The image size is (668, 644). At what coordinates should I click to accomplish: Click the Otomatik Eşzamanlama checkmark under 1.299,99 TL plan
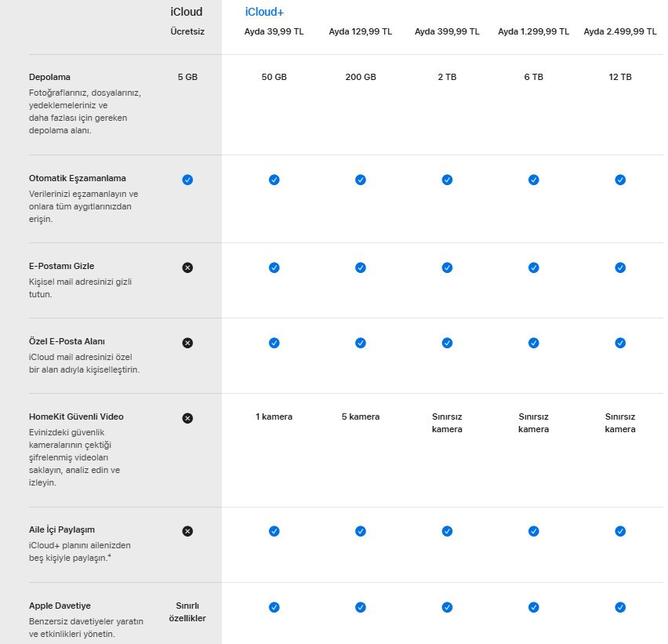point(534,180)
